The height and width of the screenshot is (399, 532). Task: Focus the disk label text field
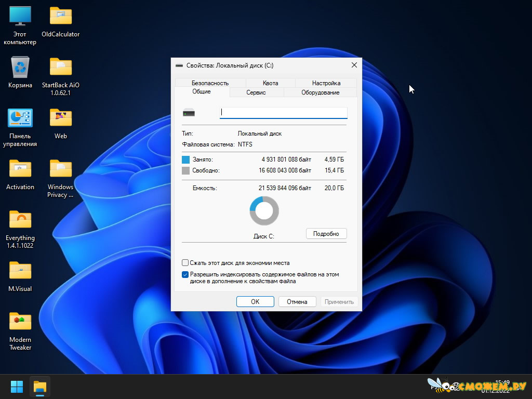click(x=283, y=113)
